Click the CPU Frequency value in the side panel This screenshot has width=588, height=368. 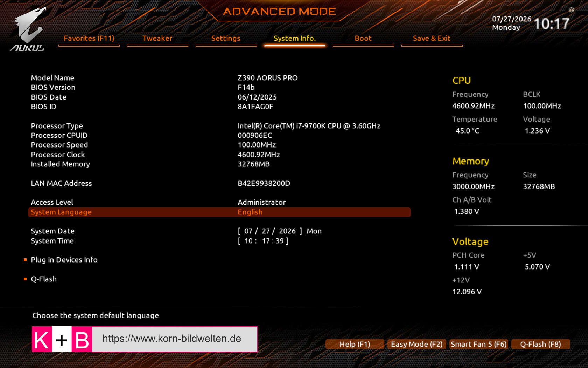coord(474,106)
